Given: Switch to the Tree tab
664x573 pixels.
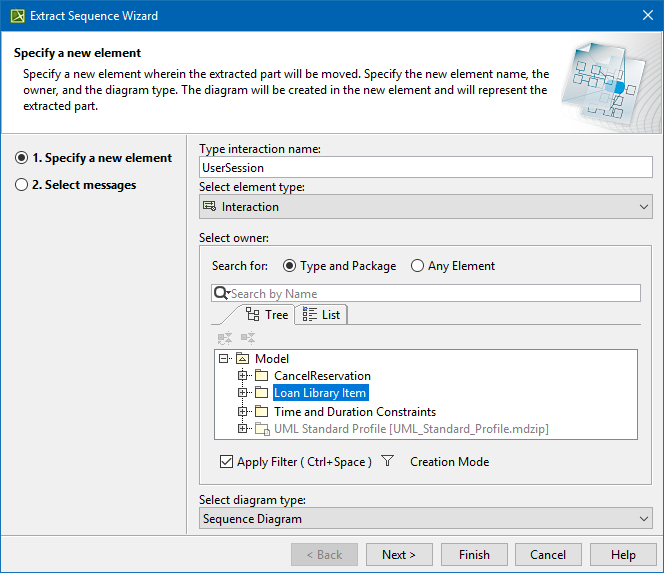Looking at the screenshot, I should tap(267, 314).
